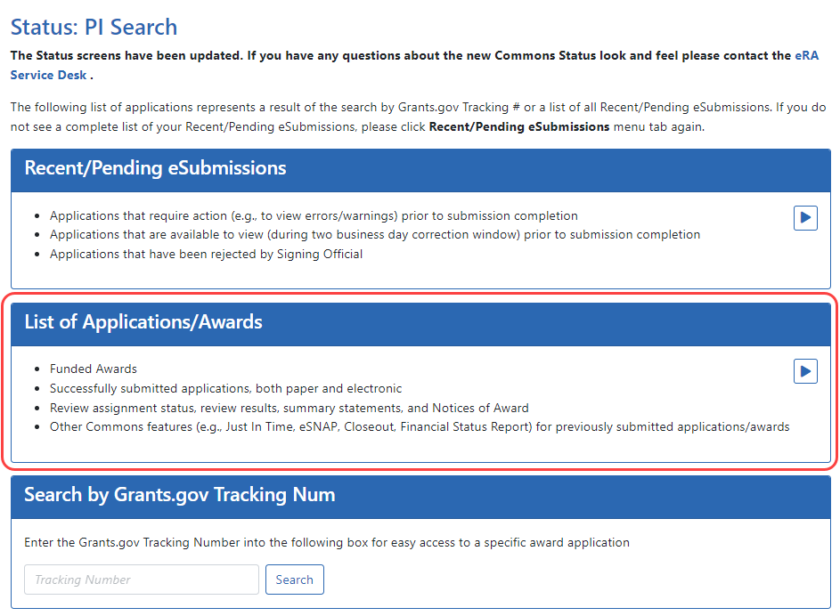Screen dimensions: 840x616
Task: Focus the Tracking Number input box
Action: click(x=142, y=580)
